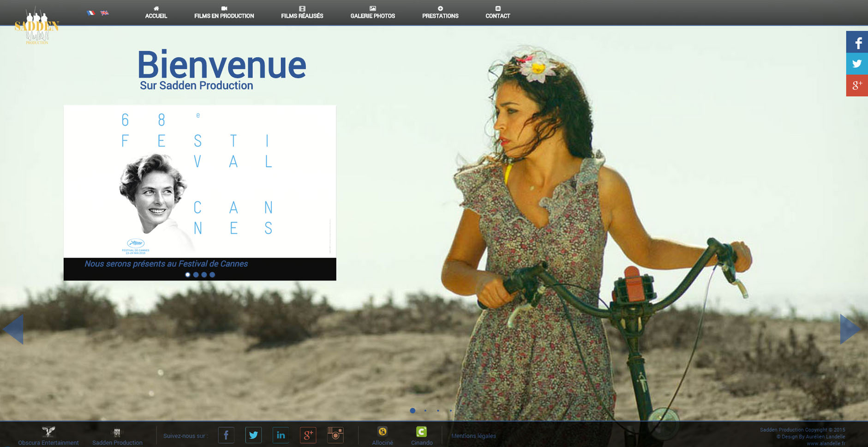This screenshot has width=868, height=447.
Task: Click the French flag language icon
Action: (x=91, y=13)
